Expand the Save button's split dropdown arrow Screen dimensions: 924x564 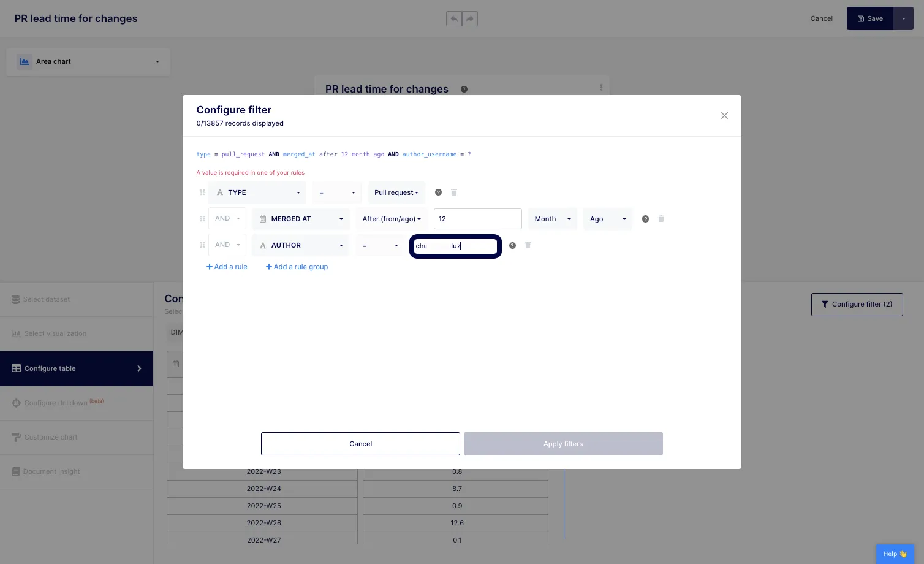903,18
